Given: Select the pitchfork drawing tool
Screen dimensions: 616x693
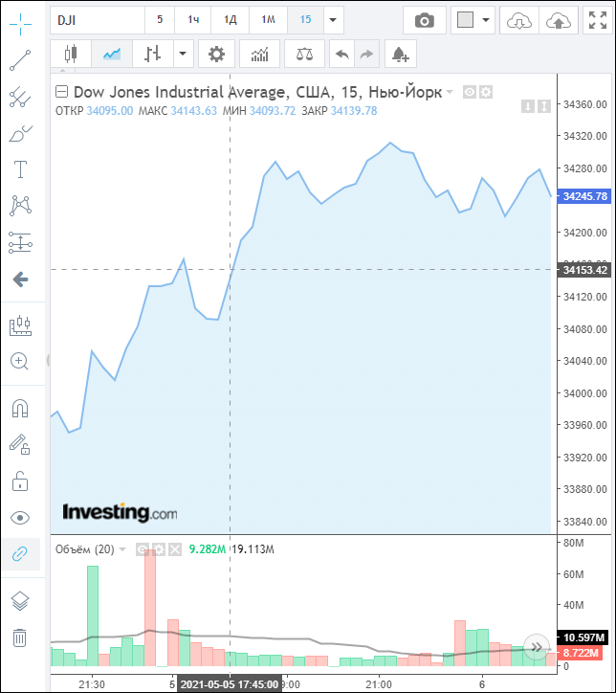Looking at the screenshot, I should point(20,97).
